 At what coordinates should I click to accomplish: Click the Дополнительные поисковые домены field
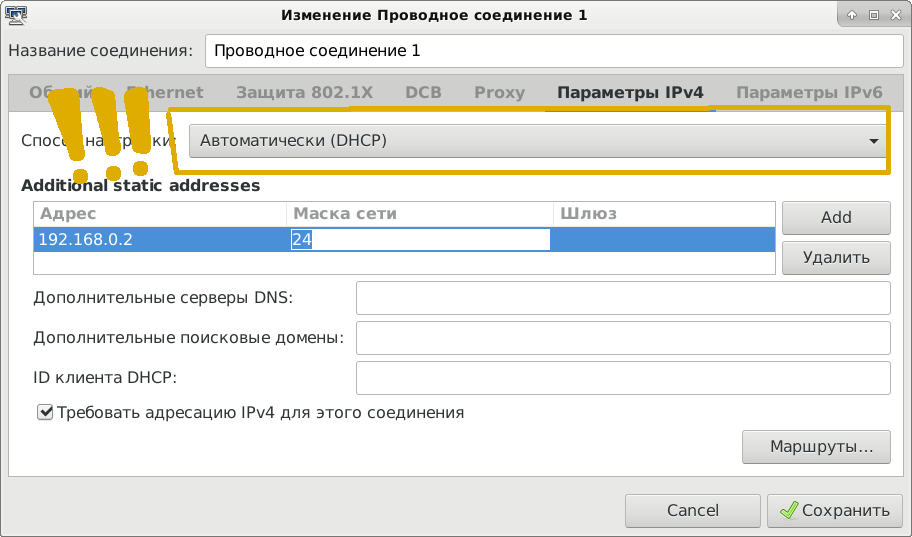coord(622,338)
